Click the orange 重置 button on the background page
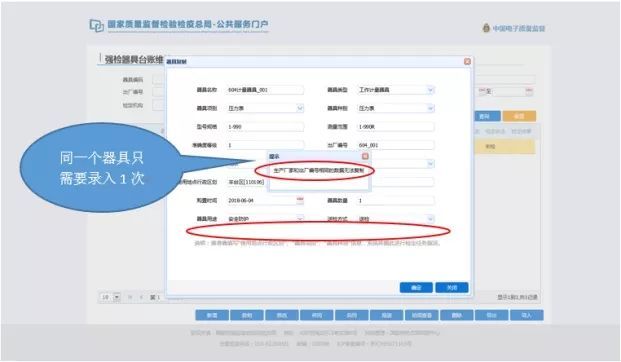The width and height of the screenshot is (621, 362). click(x=519, y=116)
